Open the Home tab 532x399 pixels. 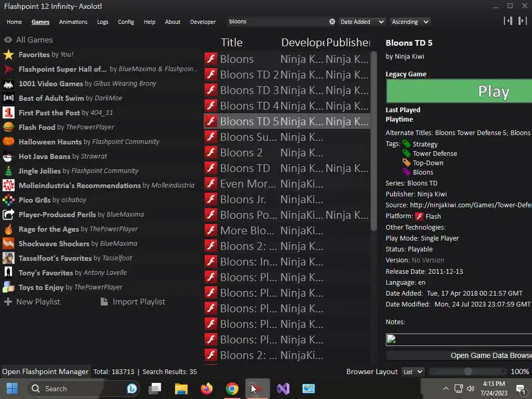click(14, 22)
